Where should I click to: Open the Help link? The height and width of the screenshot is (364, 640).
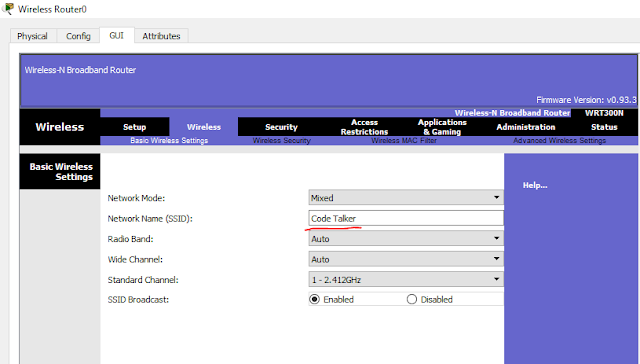pos(535,185)
